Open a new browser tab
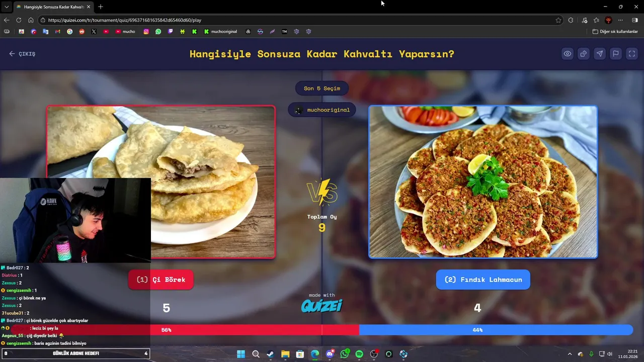The image size is (644, 362). pyautogui.click(x=101, y=7)
